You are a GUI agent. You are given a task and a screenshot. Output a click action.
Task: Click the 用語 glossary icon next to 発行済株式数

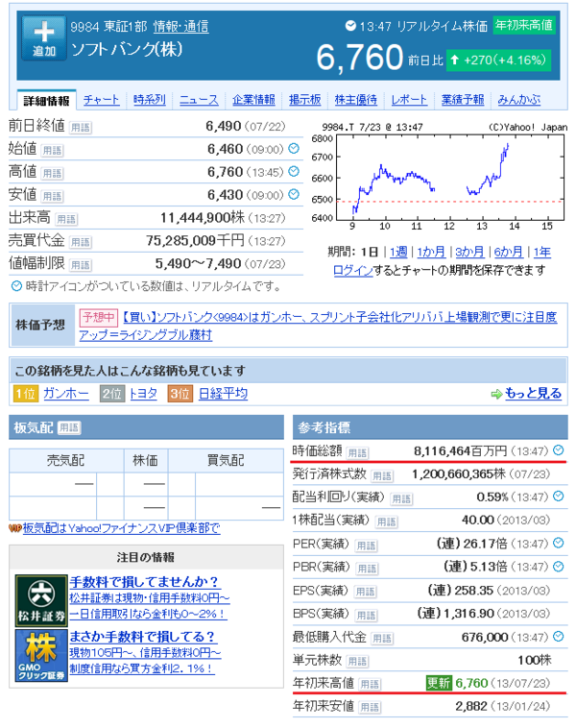pos(382,476)
